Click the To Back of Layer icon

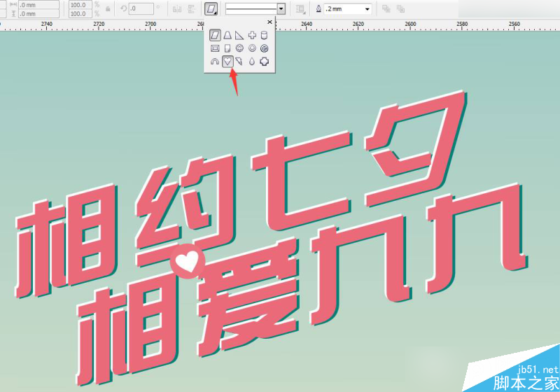tap(400, 9)
